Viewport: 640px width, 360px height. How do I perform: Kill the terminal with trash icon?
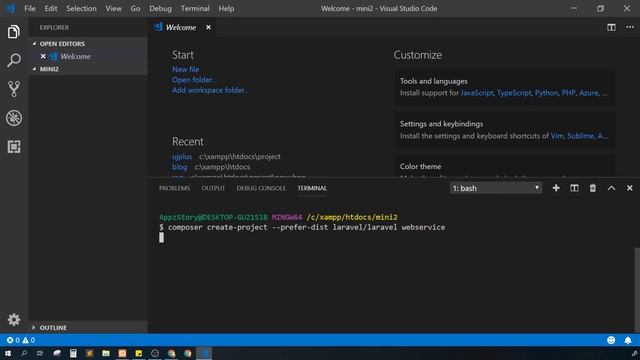coord(593,188)
